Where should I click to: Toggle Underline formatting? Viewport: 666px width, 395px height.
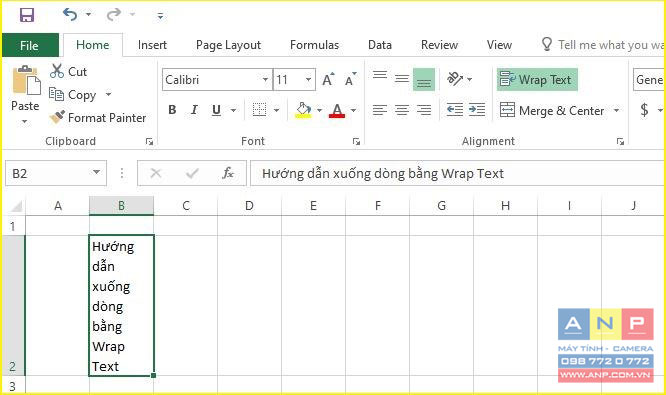click(x=216, y=110)
